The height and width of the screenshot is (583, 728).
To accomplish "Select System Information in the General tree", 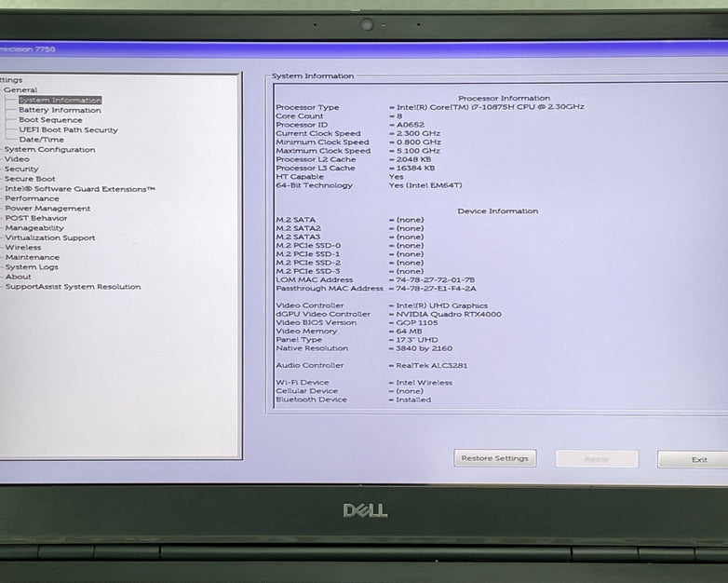I will pyautogui.click(x=60, y=100).
